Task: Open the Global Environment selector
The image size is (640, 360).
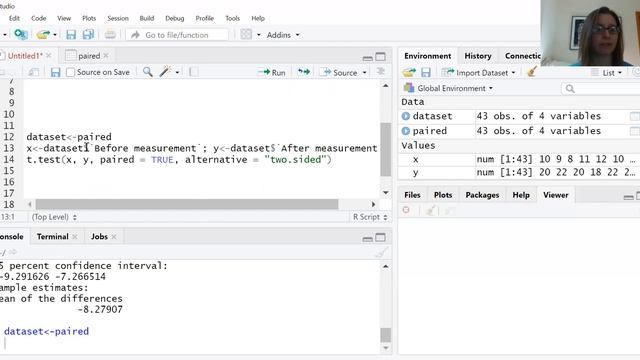Action: point(448,88)
